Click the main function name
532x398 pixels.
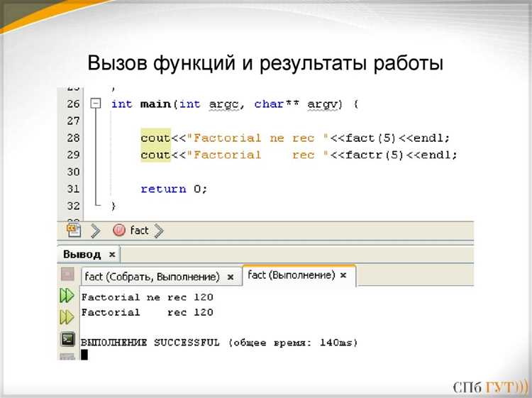point(156,104)
